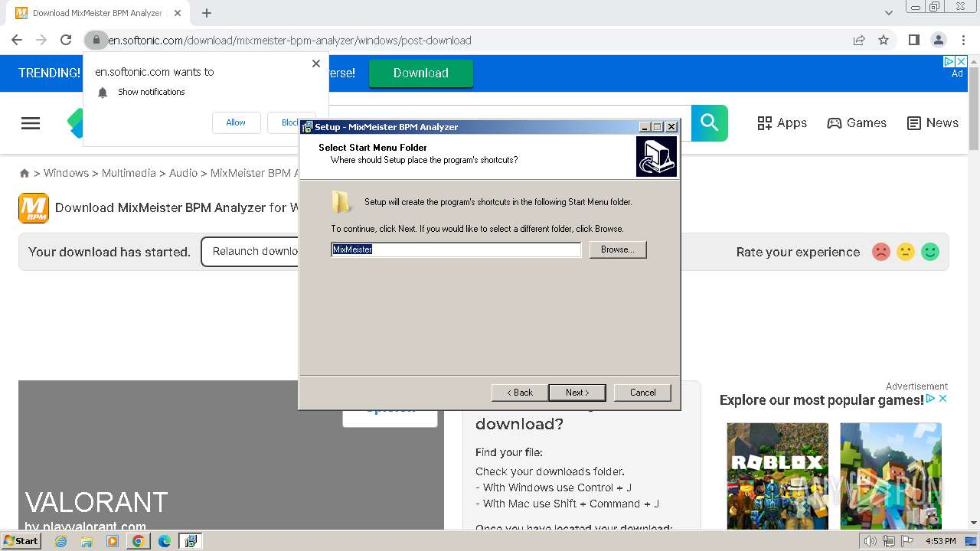Open media player taskbar icon
Image resolution: width=980 pixels, height=551 pixels.
113,541
